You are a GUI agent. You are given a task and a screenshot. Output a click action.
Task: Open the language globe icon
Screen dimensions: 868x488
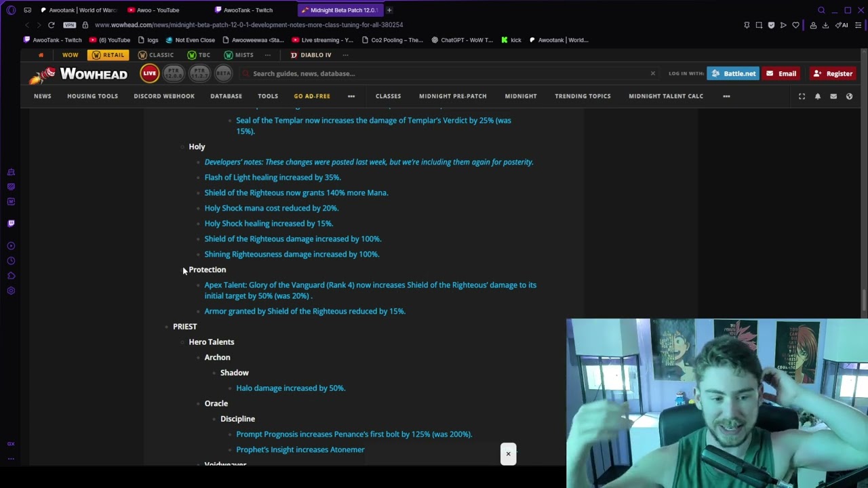[849, 96]
